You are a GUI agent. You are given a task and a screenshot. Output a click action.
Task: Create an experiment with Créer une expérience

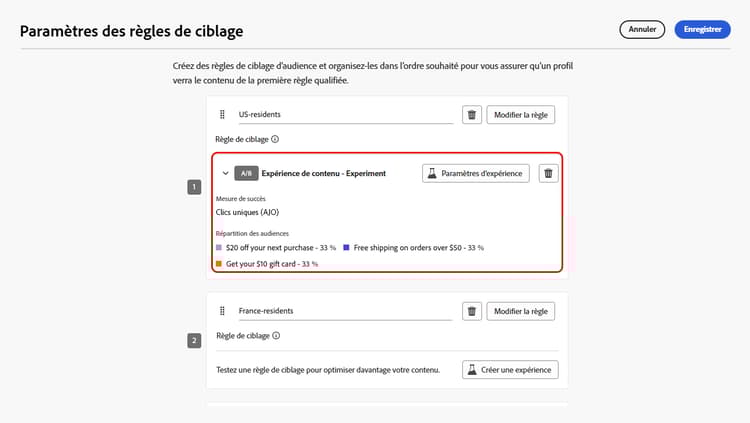tap(510, 370)
